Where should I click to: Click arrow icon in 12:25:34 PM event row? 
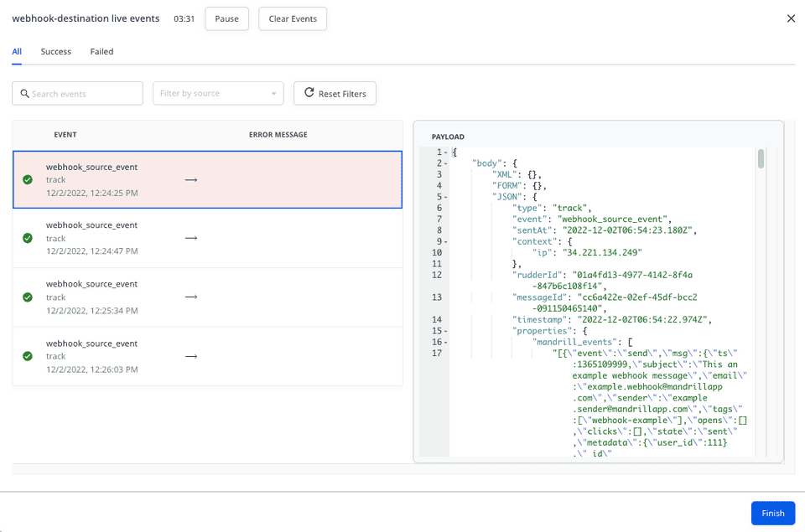point(191,297)
